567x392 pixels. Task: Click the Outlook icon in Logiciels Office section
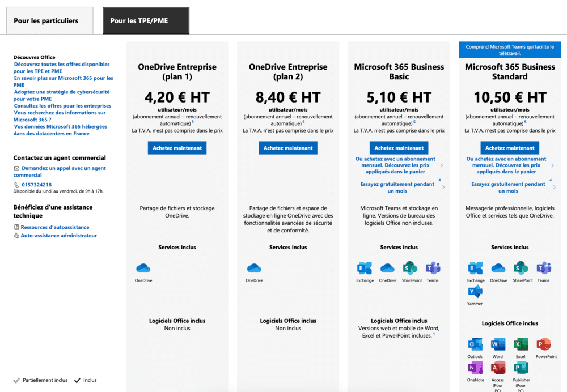coord(475,344)
